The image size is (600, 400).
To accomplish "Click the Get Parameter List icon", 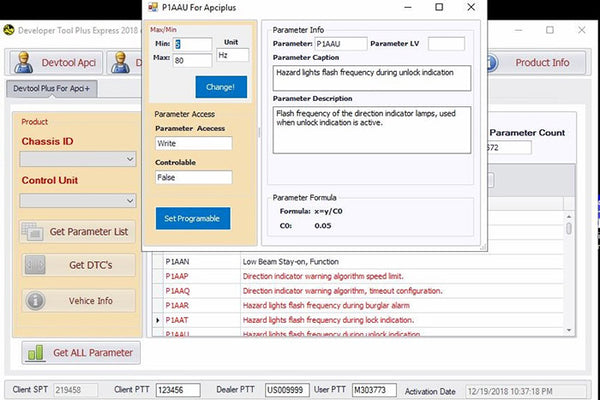I will click(x=36, y=231).
